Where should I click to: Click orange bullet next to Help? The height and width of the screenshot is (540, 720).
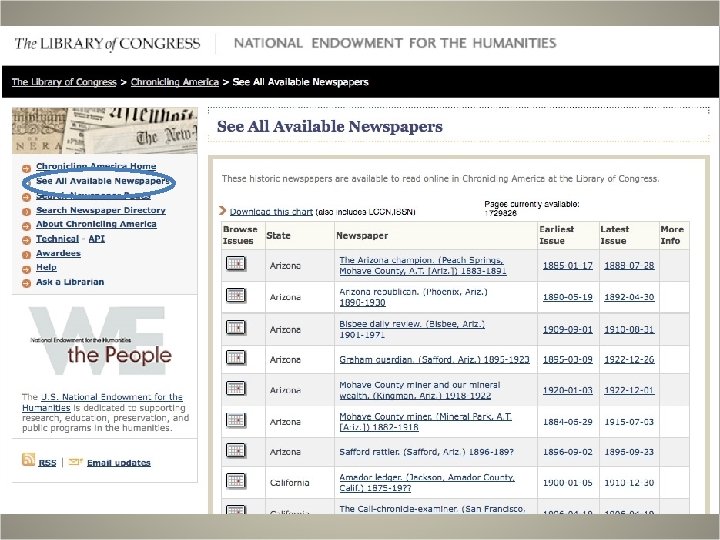27,269
